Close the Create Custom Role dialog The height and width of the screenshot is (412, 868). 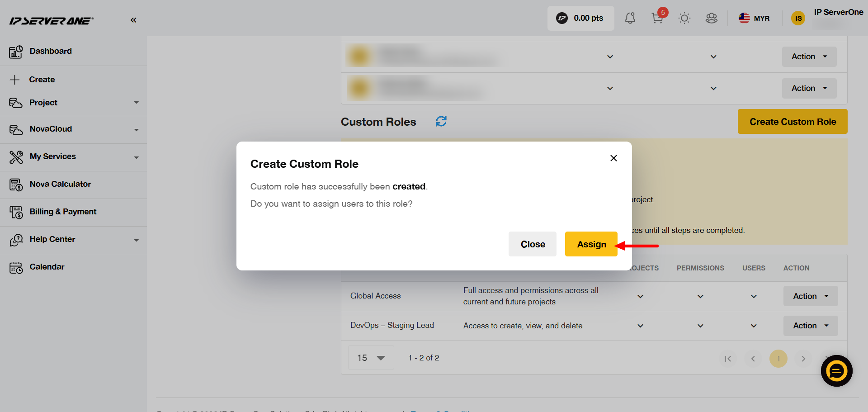pyautogui.click(x=613, y=158)
